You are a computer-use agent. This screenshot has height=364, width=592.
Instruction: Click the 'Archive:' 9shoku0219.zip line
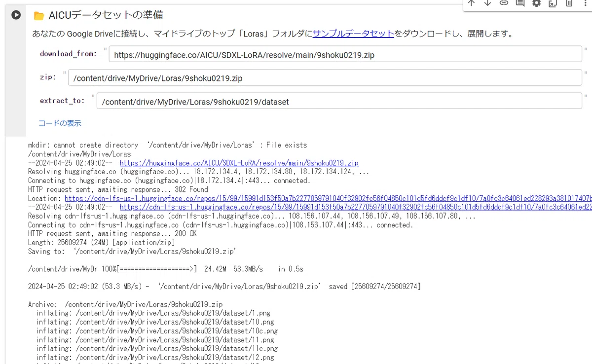[125, 304]
